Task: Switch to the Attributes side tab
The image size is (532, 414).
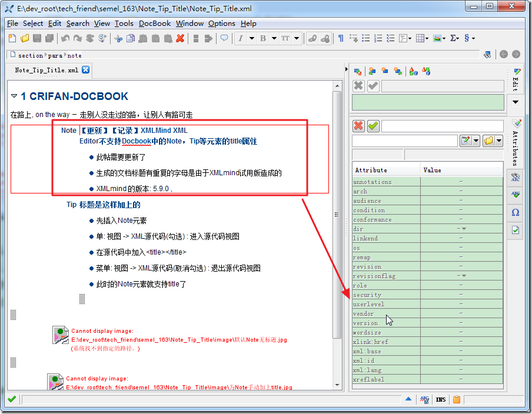Action: pyautogui.click(x=516, y=143)
